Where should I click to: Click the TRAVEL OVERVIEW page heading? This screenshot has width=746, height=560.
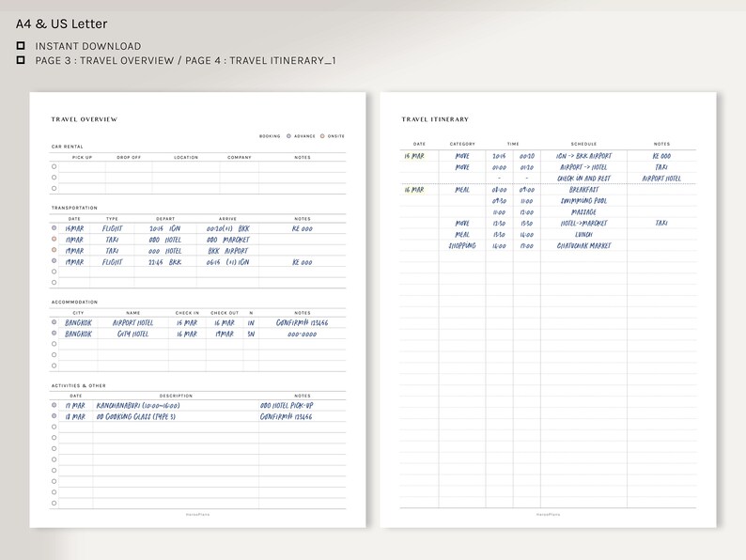tap(85, 119)
